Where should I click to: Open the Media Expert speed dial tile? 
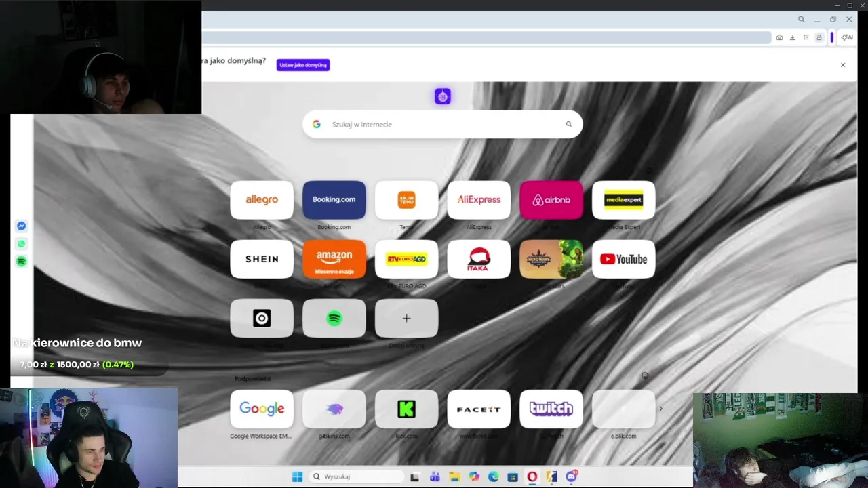pyautogui.click(x=623, y=200)
